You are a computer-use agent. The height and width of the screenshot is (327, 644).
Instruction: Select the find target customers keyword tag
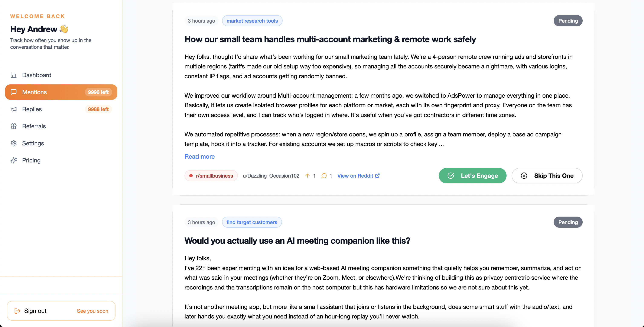252,222
